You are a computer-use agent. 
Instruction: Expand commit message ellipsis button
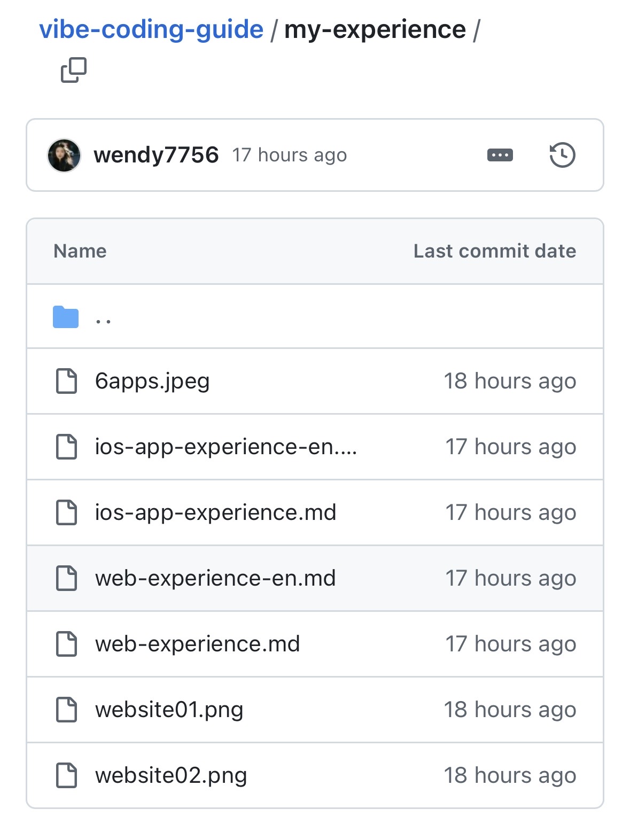(500, 155)
